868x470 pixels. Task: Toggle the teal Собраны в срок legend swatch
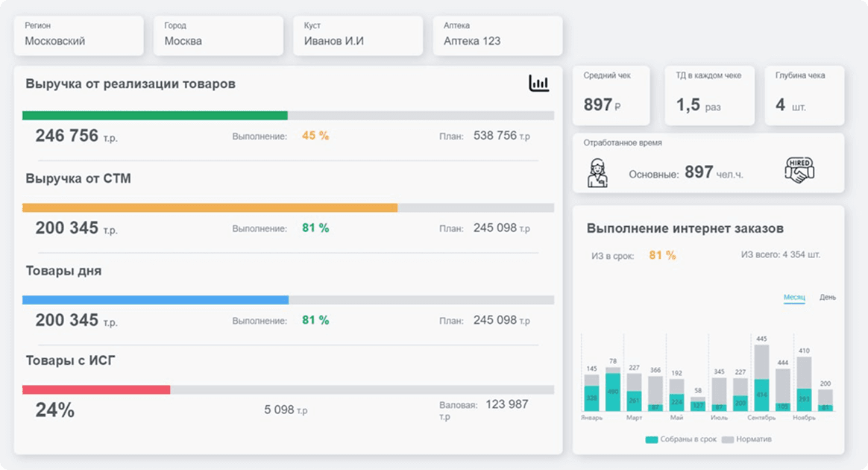pos(652,439)
